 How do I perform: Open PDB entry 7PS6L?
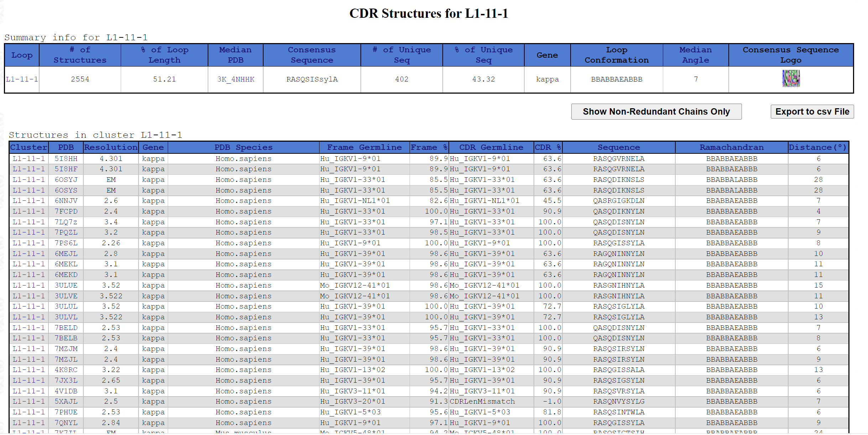(x=66, y=243)
